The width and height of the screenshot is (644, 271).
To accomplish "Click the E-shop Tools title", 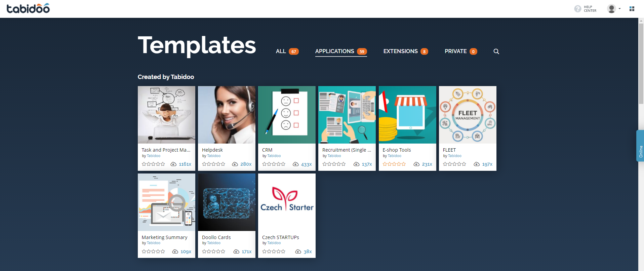I will pos(397,150).
